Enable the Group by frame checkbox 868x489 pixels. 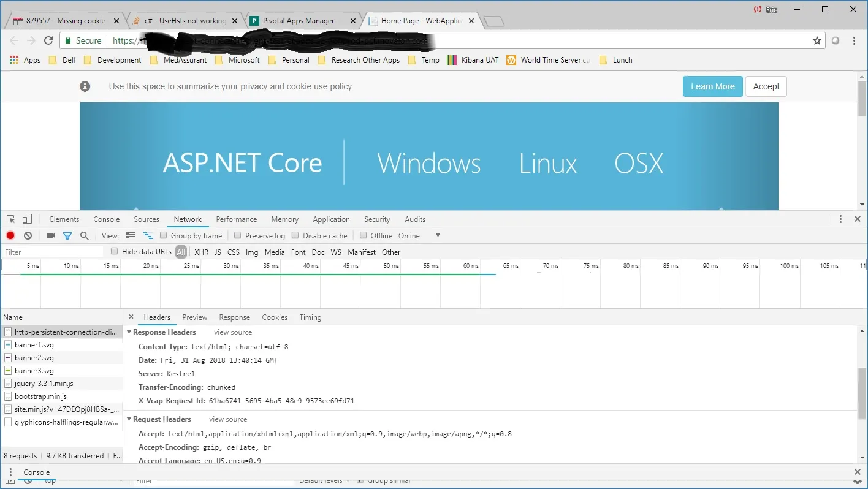(x=164, y=235)
